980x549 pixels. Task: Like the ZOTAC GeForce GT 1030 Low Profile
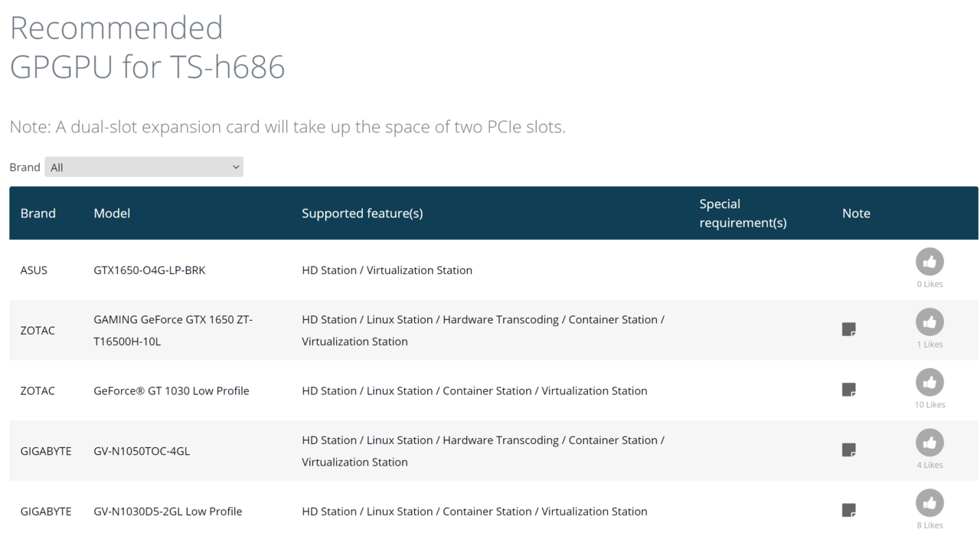(x=929, y=383)
